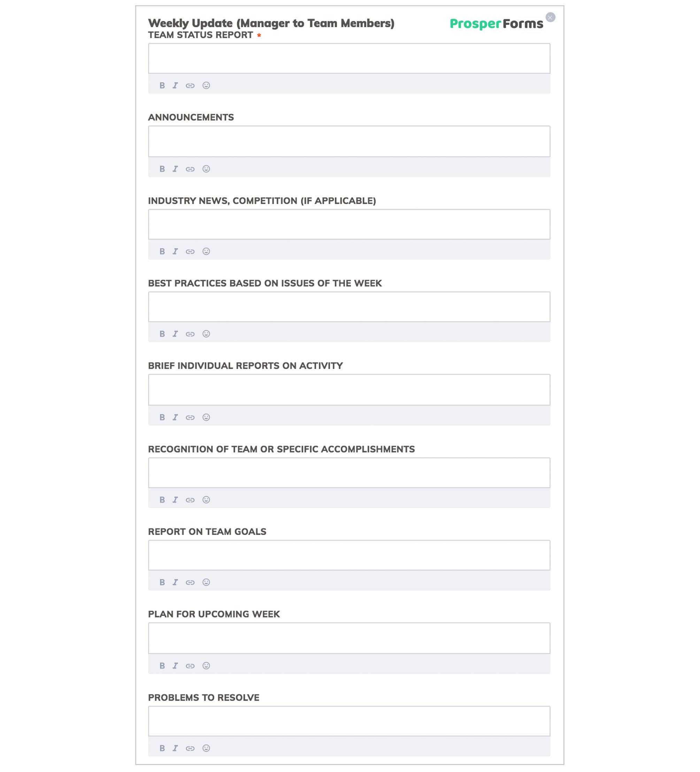This screenshot has height=772, width=700.
Task: Click the Italic icon in Recognition section
Action: [176, 500]
